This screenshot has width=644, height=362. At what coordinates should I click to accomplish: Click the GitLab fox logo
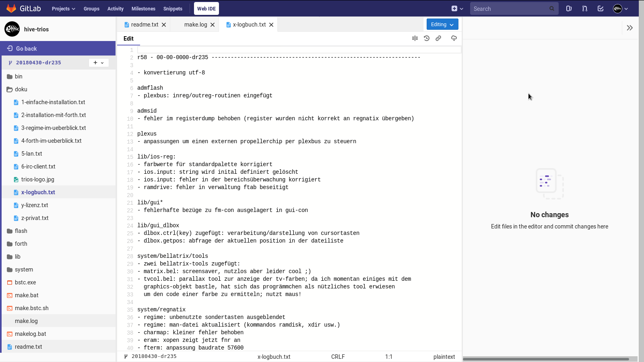(x=11, y=8)
